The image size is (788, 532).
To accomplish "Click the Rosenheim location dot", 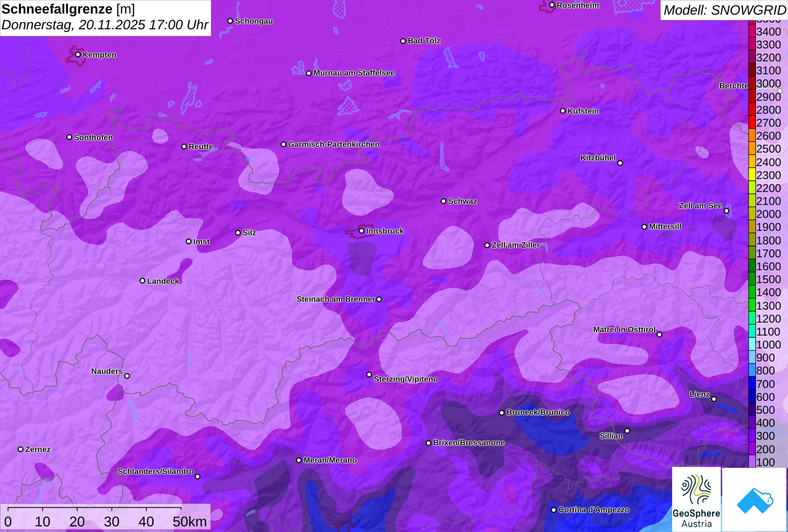I will pos(552,5).
